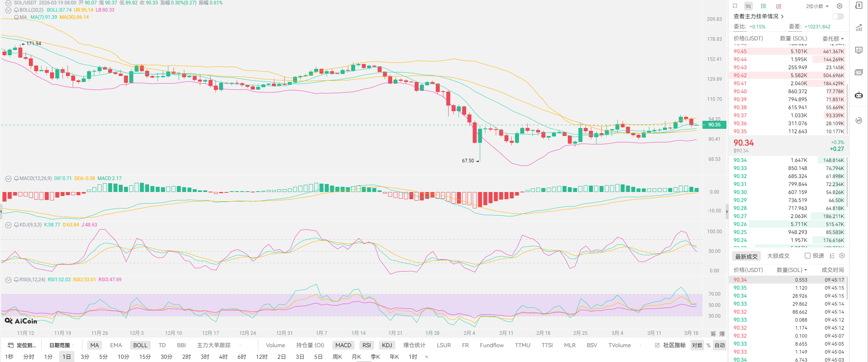Open recent trades settings hexagon icon
Image resolution: width=868 pixels, height=362 pixels.
tap(842, 256)
